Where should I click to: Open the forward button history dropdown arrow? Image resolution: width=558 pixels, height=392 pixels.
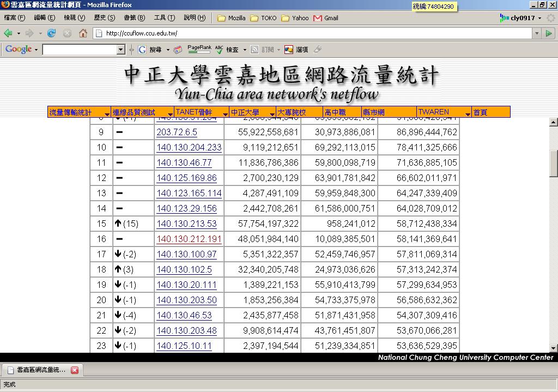click(40, 33)
